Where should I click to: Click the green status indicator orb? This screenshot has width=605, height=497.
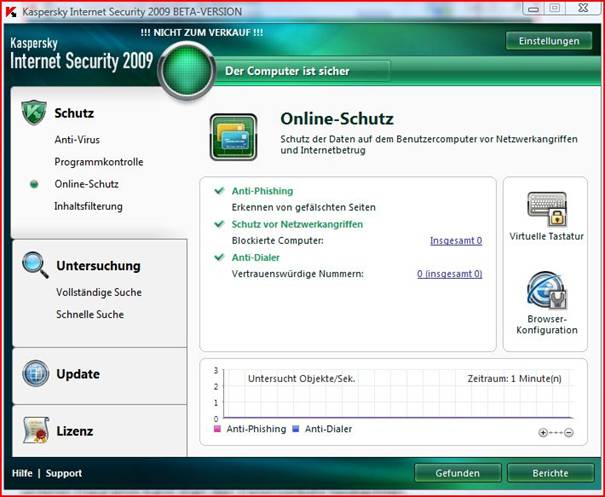[187, 71]
